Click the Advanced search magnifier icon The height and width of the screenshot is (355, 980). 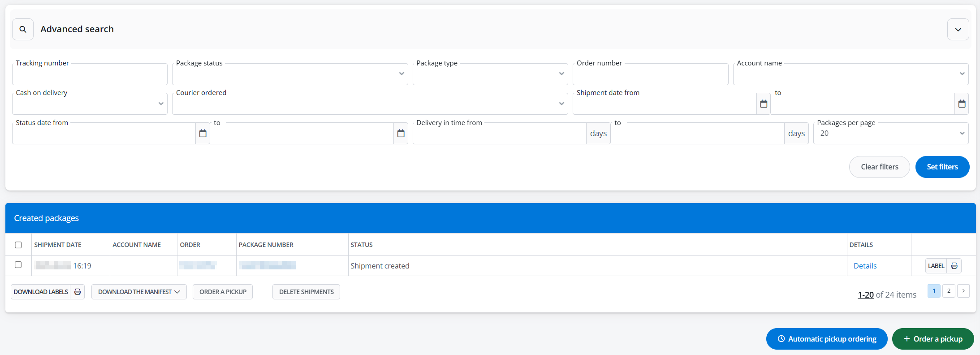(23, 30)
